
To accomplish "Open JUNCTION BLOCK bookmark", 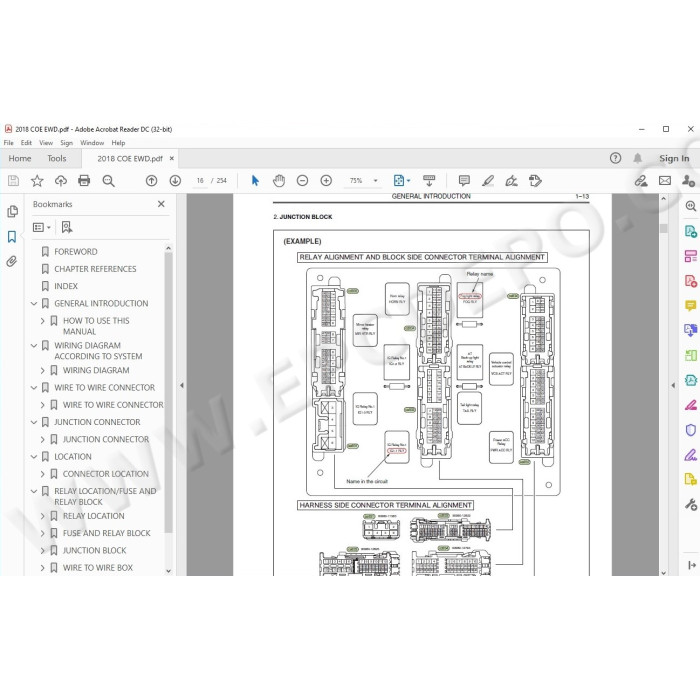I will tap(94, 550).
